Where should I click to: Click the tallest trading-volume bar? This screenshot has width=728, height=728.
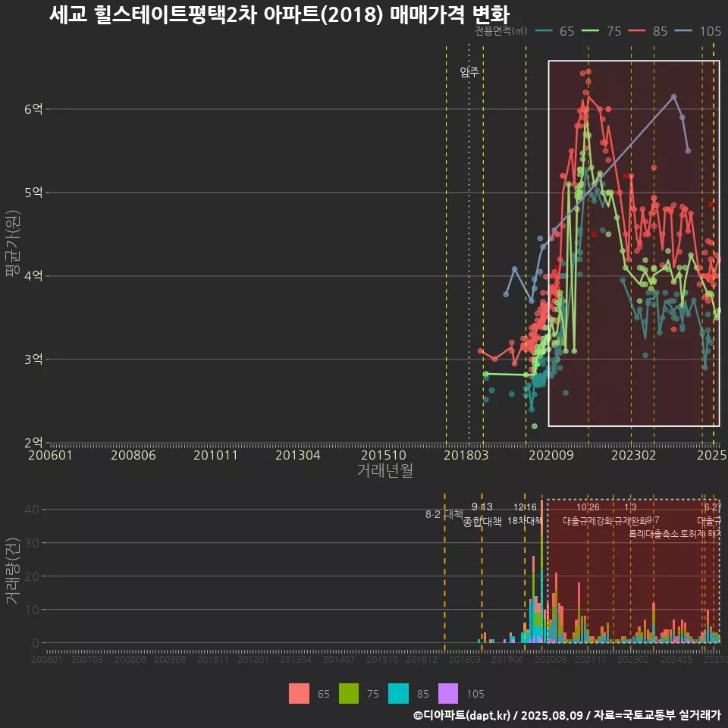(541, 571)
